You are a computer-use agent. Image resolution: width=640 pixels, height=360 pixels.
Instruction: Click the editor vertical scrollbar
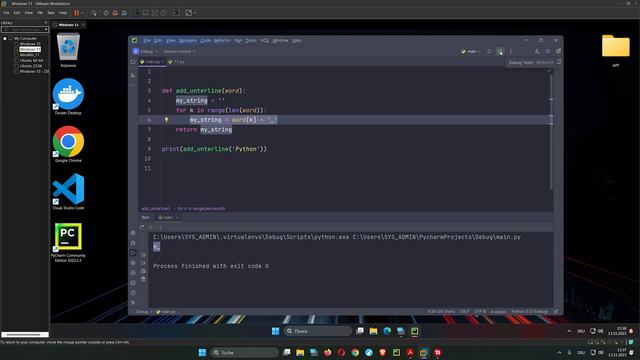(551, 131)
